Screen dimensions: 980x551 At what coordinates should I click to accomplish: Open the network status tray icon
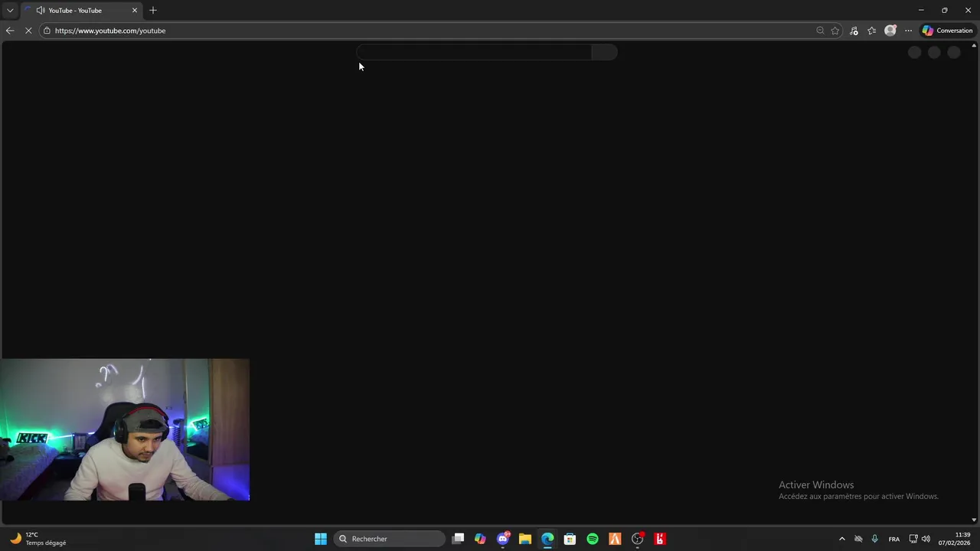click(x=913, y=539)
